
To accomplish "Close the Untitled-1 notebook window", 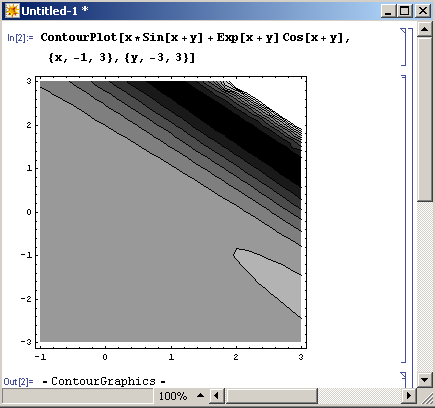I will [x=423, y=11].
